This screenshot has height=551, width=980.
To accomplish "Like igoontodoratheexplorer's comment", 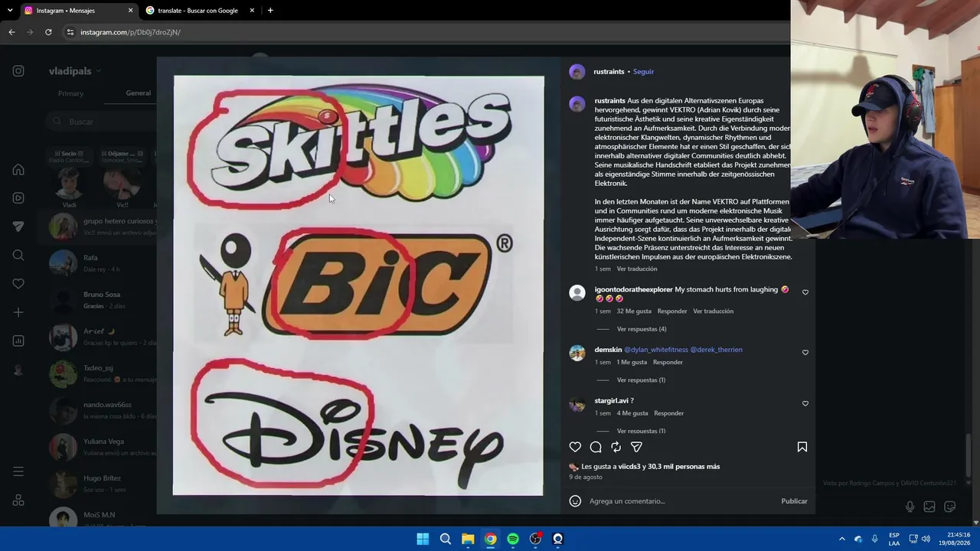I will (x=805, y=292).
